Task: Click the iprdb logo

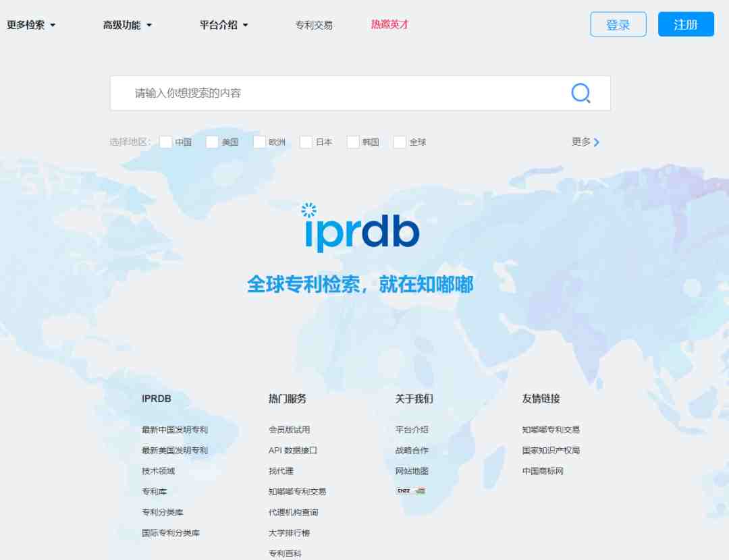Action: (x=360, y=228)
